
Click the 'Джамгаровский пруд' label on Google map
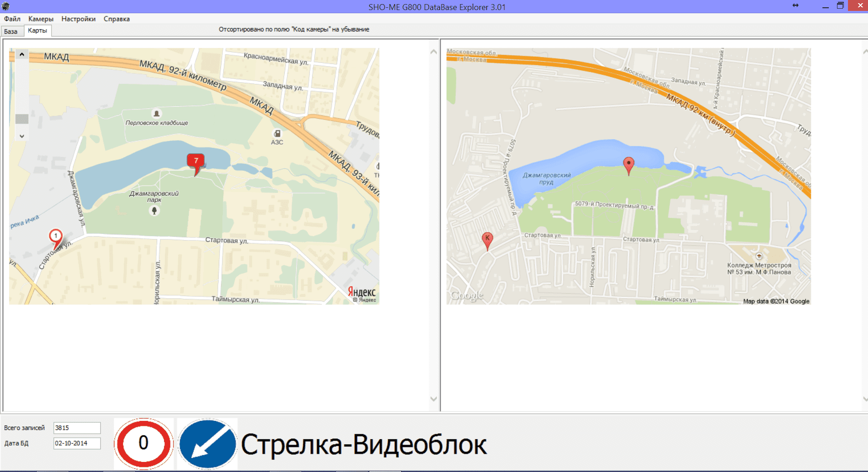tap(546, 178)
